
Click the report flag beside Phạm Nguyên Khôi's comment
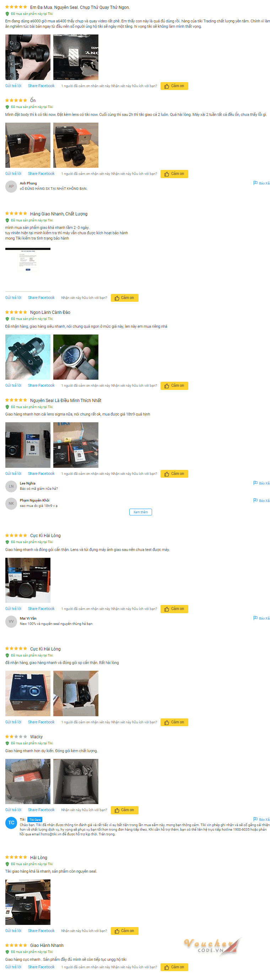[261, 500]
